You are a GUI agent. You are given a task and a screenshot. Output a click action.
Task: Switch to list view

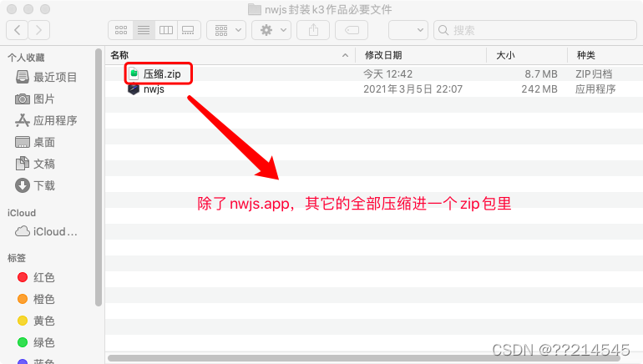pos(144,30)
